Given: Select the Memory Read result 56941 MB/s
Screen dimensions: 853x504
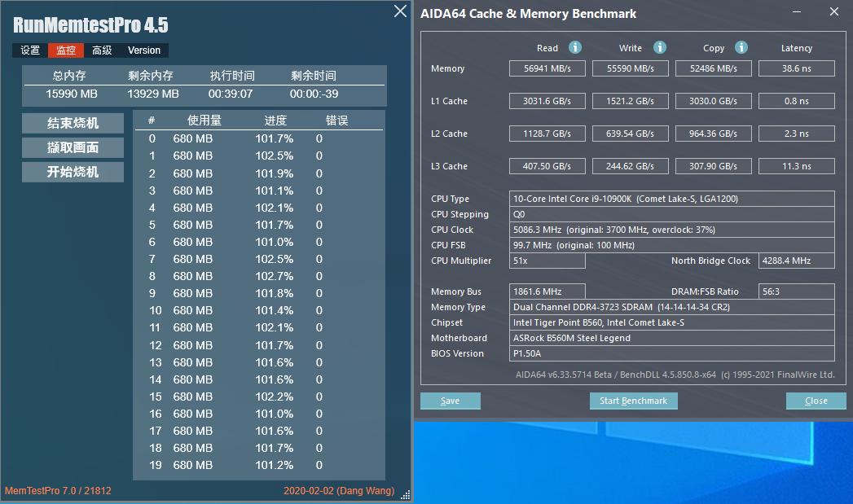Looking at the screenshot, I should coord(546,68).
